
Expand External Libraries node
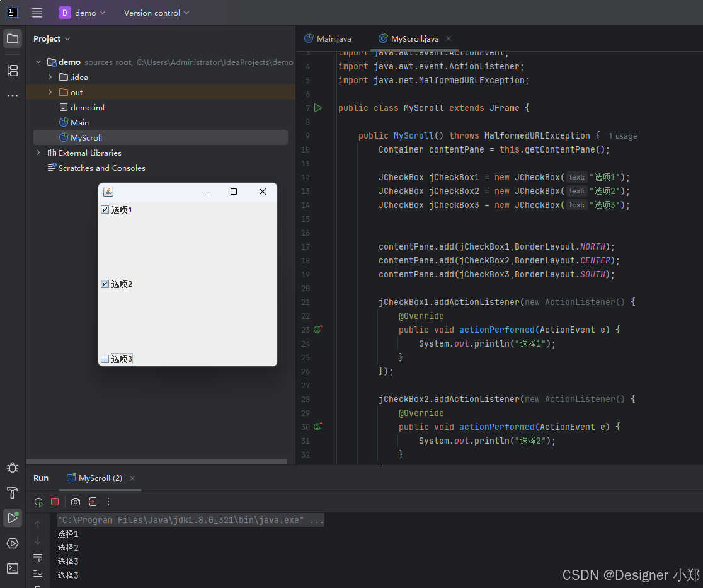38,153
